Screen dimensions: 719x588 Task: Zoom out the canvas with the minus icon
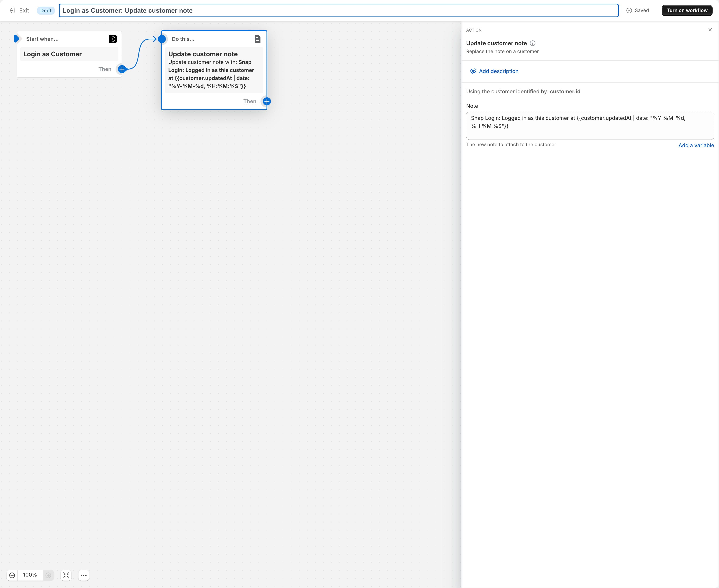tap(12, 575)
